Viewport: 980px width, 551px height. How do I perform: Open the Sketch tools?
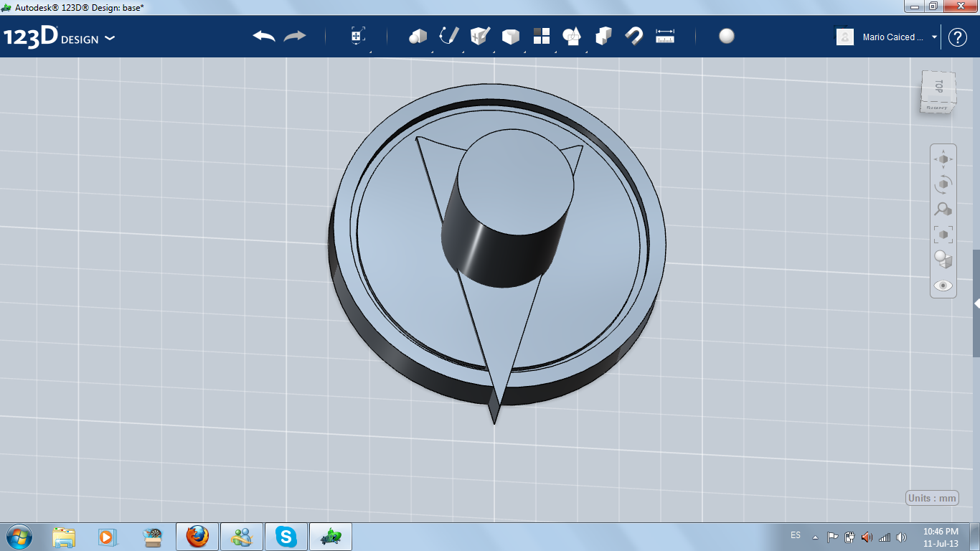449,37
